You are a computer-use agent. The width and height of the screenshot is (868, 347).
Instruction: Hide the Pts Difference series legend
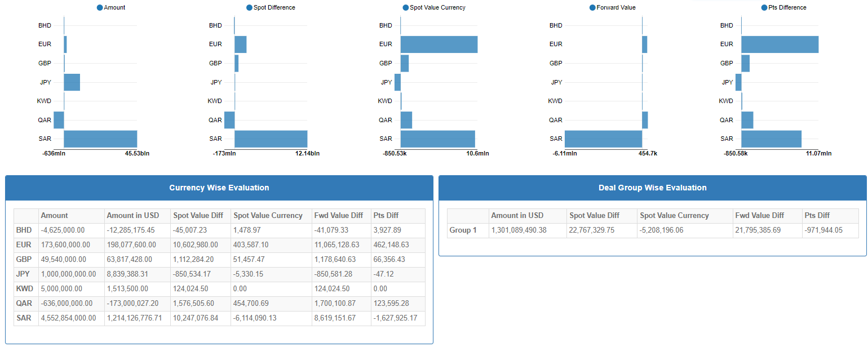click(x=764, y=8)
